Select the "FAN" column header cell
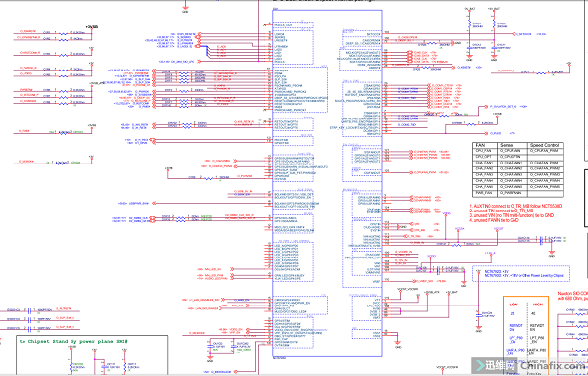This screenshot has width=588, height=376. click(485, 145)
